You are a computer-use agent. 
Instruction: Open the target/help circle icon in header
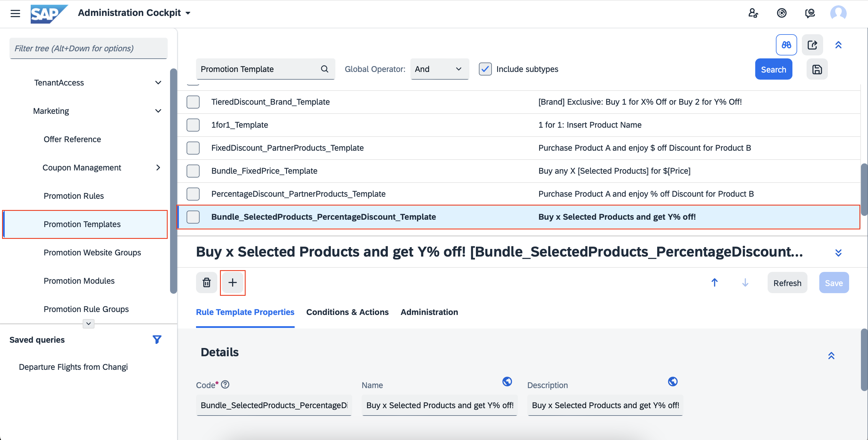point(782,13)
